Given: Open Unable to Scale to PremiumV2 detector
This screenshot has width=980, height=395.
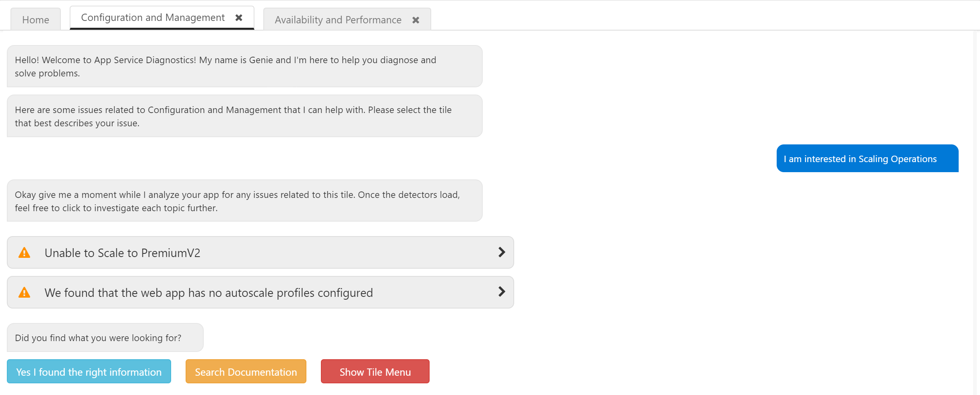Looking at the screenshot, I should pyautogui.click(x=122, y=253).
